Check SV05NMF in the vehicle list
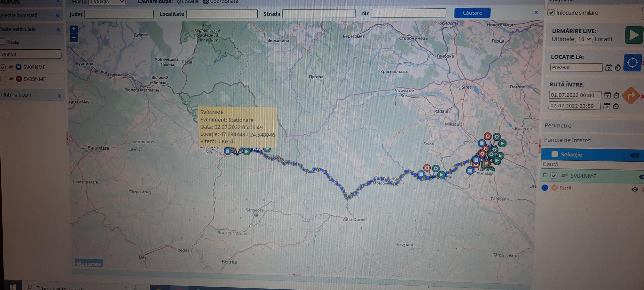Viewport: 644px width, 290px height. [3, 79]
